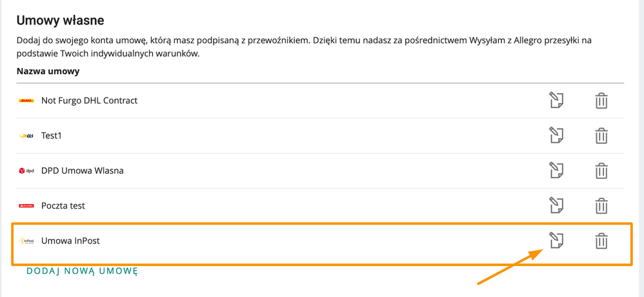Click the DHL carrier logo

[26, 101]
